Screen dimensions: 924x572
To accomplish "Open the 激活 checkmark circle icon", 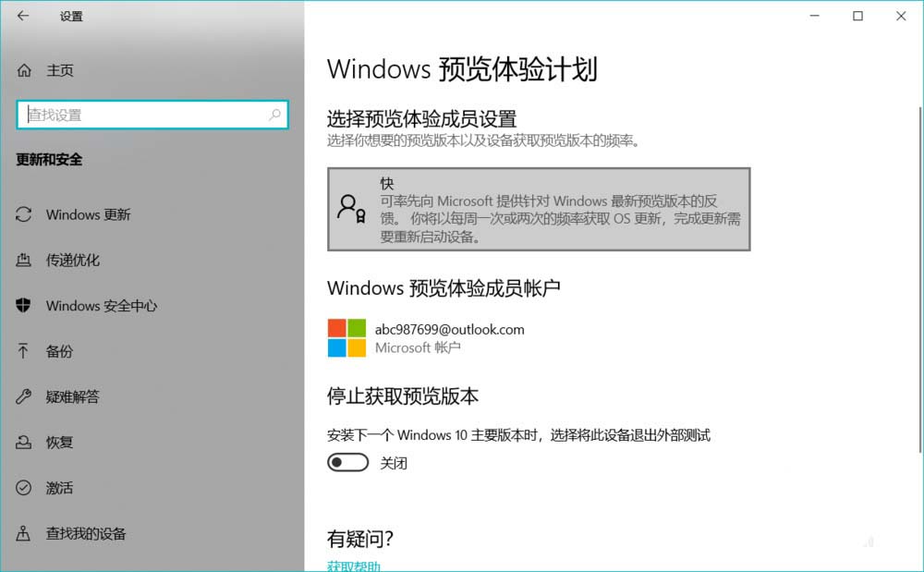I will point(24,487).
